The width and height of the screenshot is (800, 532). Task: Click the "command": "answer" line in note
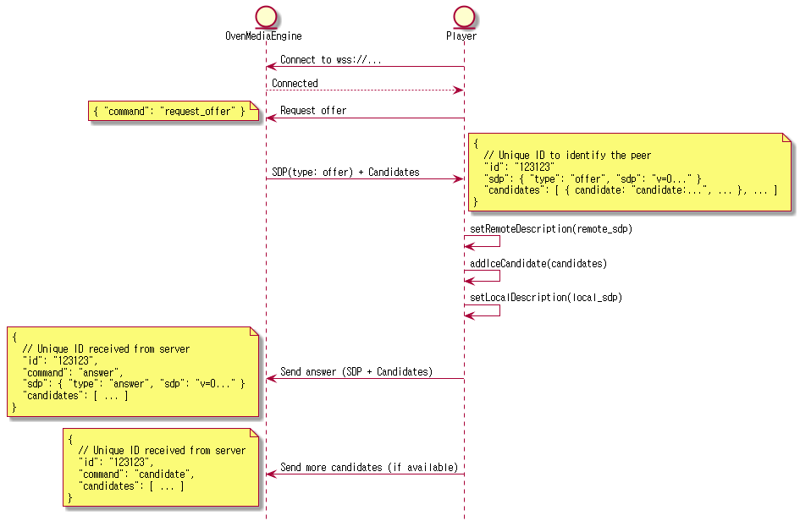73,372
